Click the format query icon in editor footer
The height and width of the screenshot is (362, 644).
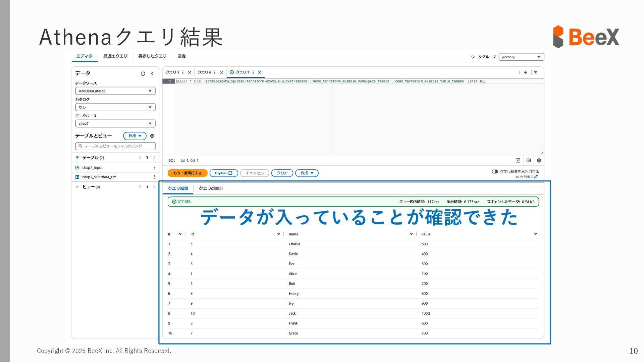pyautogui.click(x=518, y=161)
